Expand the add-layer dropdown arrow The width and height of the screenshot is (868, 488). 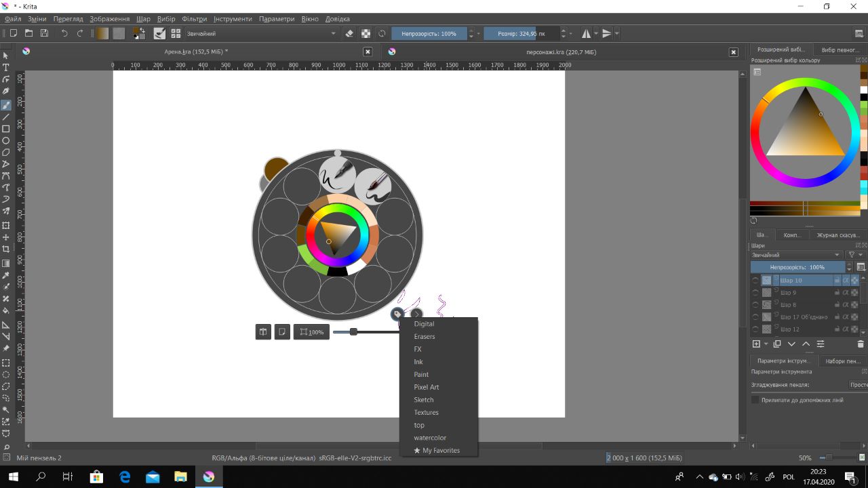(x=766, y=344)
